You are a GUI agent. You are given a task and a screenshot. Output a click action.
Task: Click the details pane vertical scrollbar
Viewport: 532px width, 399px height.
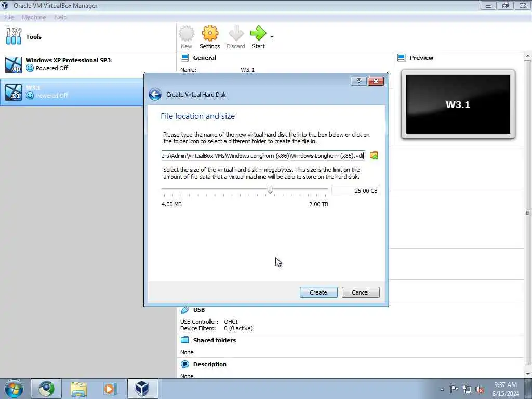[x=528, y=214]
